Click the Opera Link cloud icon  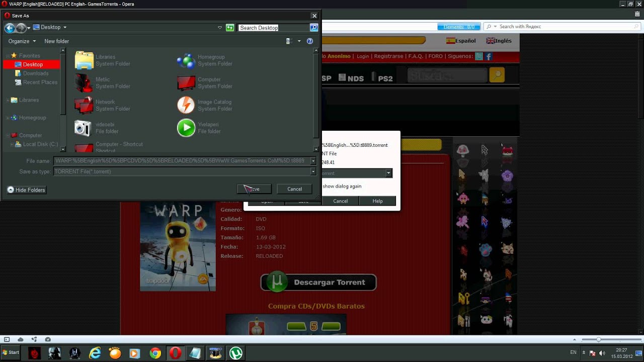click(21, 339)
